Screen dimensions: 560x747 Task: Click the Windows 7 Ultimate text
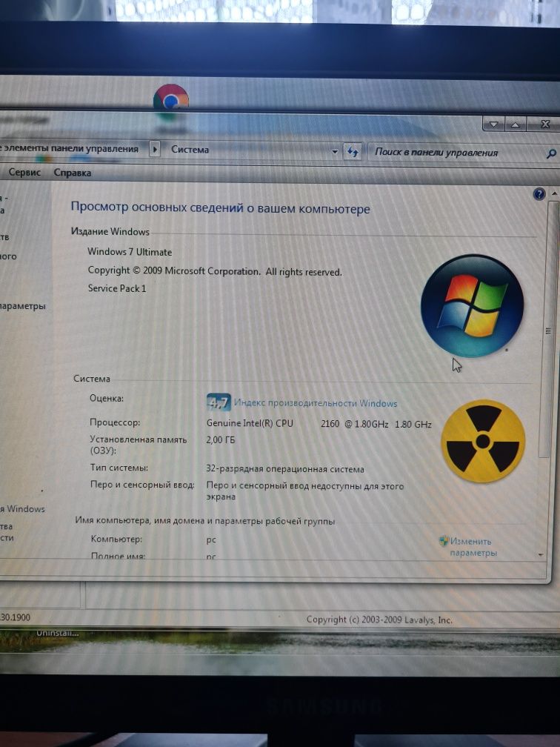tap(130, 252)
